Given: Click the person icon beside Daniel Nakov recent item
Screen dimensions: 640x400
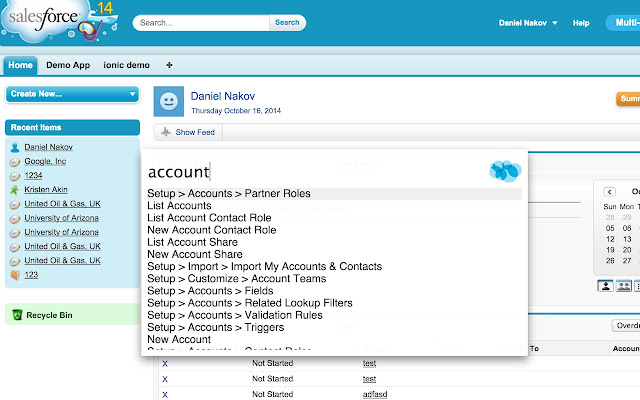Looking at the screenshot, I should point(15,147).
